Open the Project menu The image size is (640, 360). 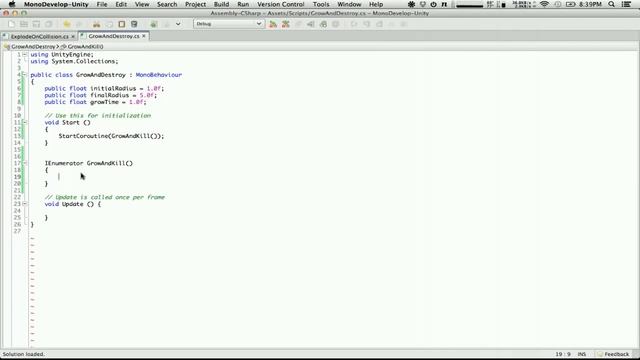[x=195, y=4]
